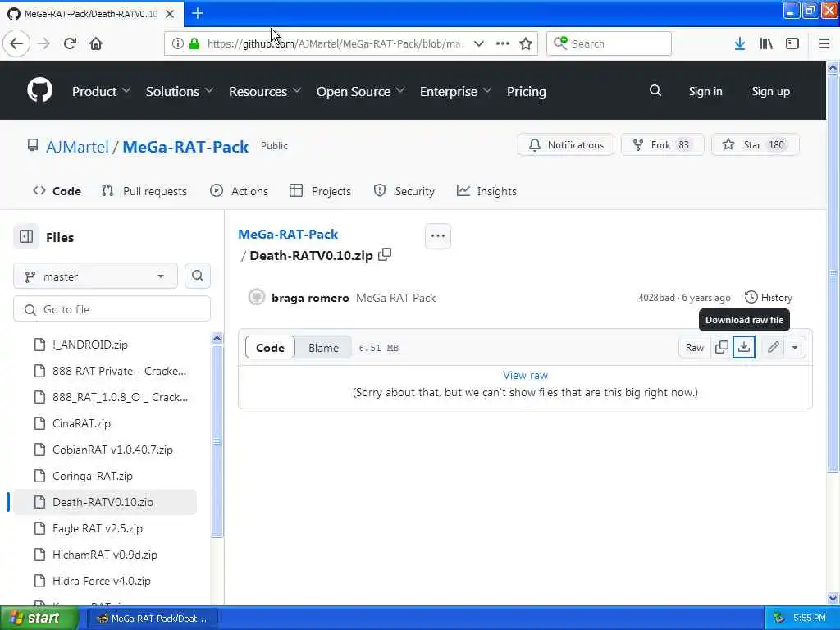The height and width of the screenshot is (630, 840).
Task: Open the AJMartel owner link
Action: coord(77,147)
